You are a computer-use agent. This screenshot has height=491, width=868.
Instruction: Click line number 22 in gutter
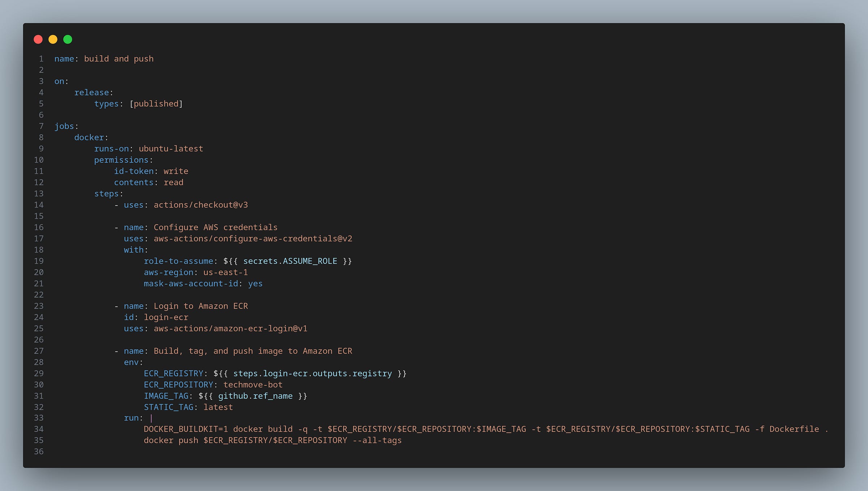pos(39,295)
